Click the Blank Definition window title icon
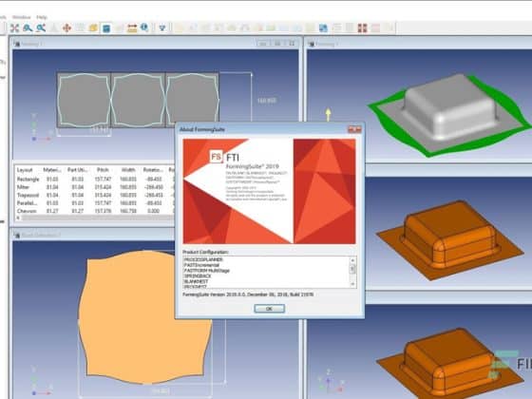Viewport: 532px width, 399px height. tap(17, 235)
